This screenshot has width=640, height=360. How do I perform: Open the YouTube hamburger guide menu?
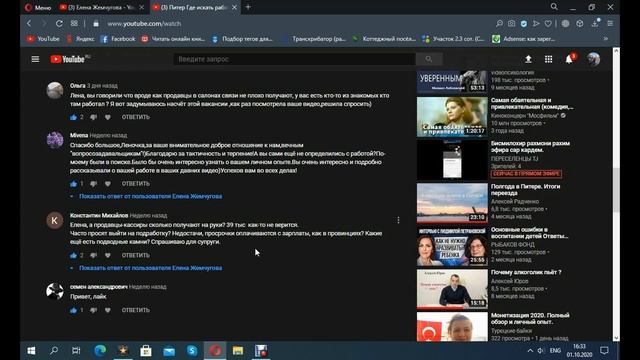click(x=36, y=59)
